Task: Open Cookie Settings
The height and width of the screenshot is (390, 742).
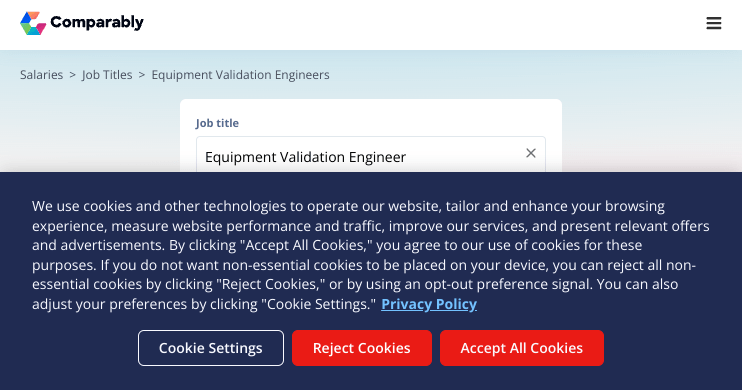Action: coord(211,348)
